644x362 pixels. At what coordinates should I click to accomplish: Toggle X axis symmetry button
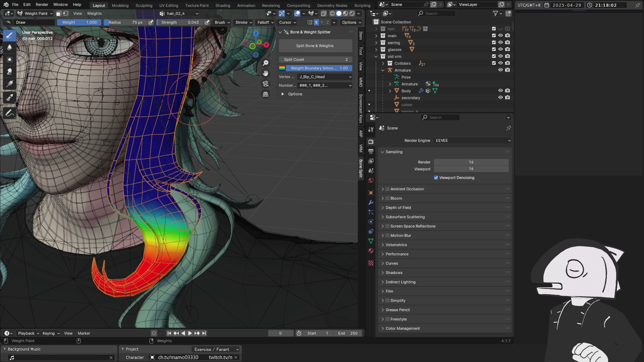[316, 22]
